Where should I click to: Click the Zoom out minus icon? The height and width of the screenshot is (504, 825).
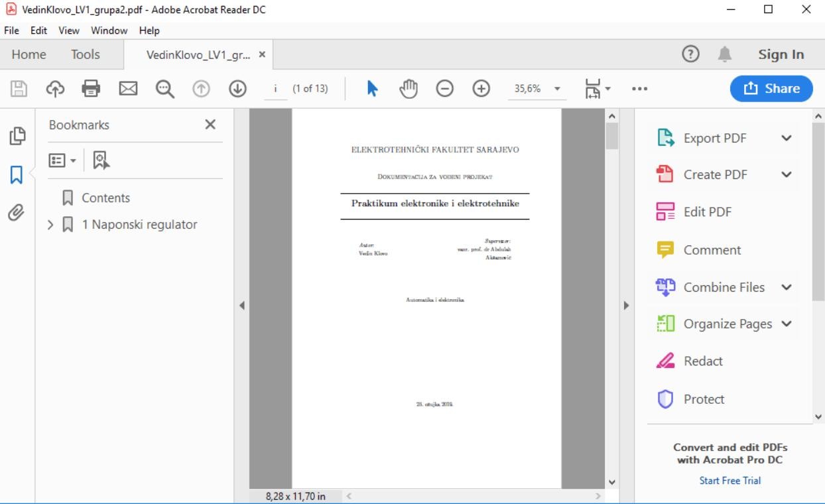444,89
